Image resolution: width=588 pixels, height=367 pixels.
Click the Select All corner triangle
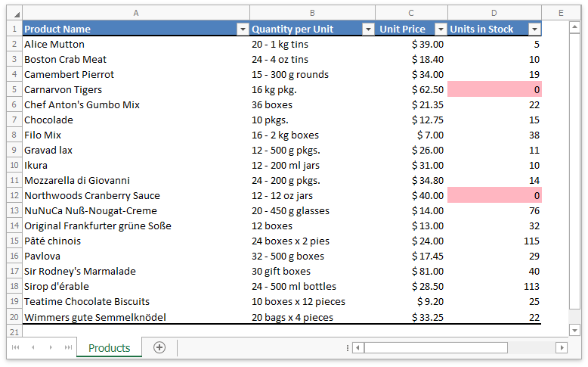pos(14,13)
